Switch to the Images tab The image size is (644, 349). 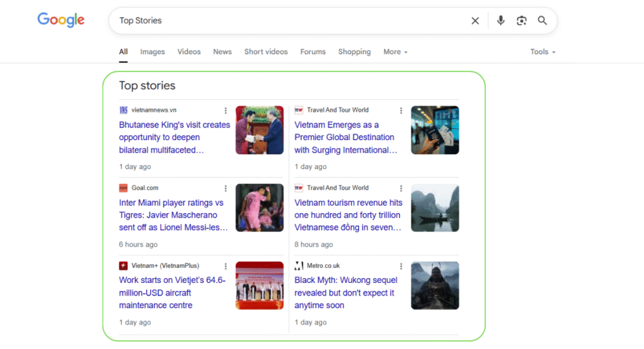click(152, 52)
